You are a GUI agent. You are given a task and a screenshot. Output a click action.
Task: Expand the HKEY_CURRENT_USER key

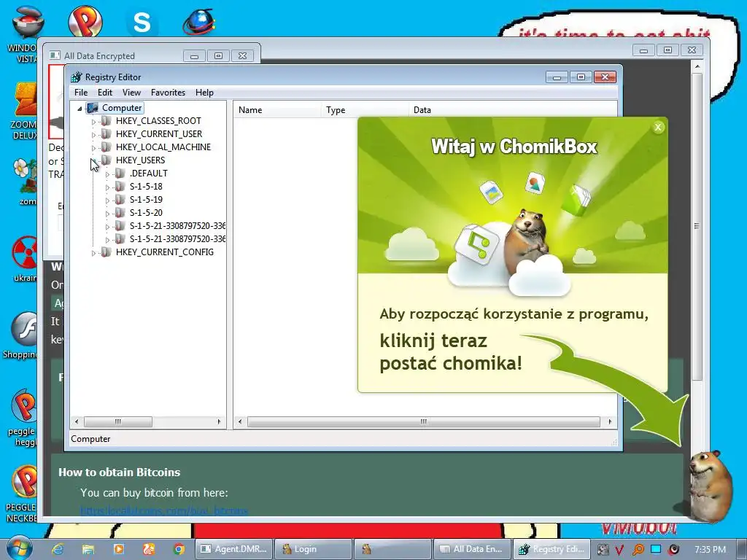(x=93, y=135)
